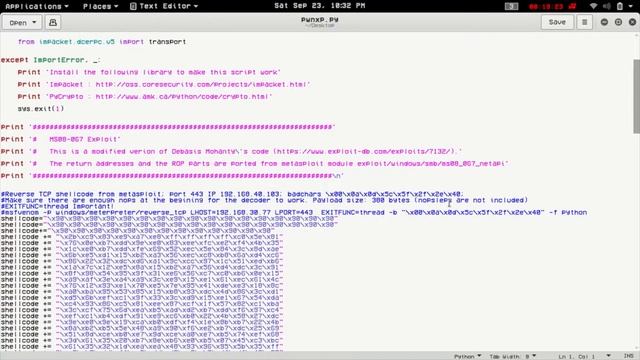
Task: Click the volume speaker icon in top bar
Action: [x=607, y=6]
